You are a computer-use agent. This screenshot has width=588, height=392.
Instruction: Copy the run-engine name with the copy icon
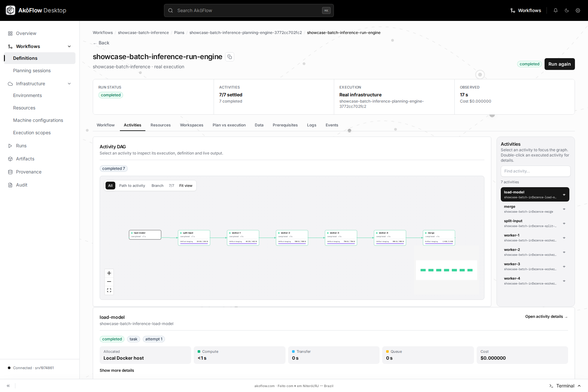pyautogui.click(x=230, y=57)
